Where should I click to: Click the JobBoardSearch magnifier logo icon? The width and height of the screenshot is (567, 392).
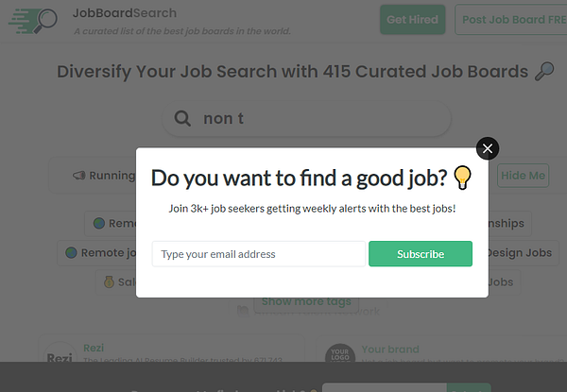(34, 21)
